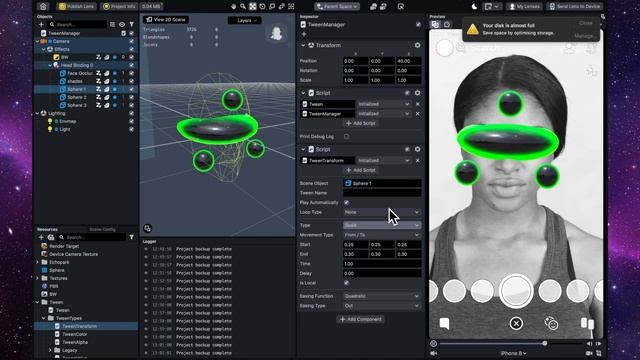This screenshot has width=640, height=360.
Task: Open the first Script component gear settings
Action: tap(417, 93)
